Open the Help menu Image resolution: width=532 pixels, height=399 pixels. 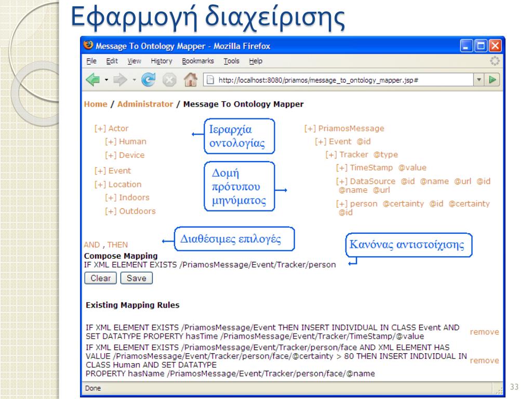pyautogui.click(x=256, y=61)
